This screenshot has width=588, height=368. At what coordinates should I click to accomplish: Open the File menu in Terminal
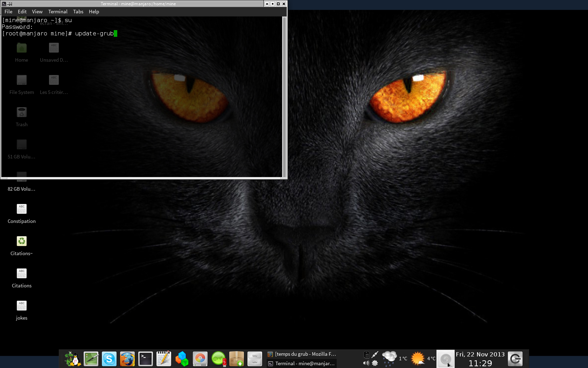[8, 12]
